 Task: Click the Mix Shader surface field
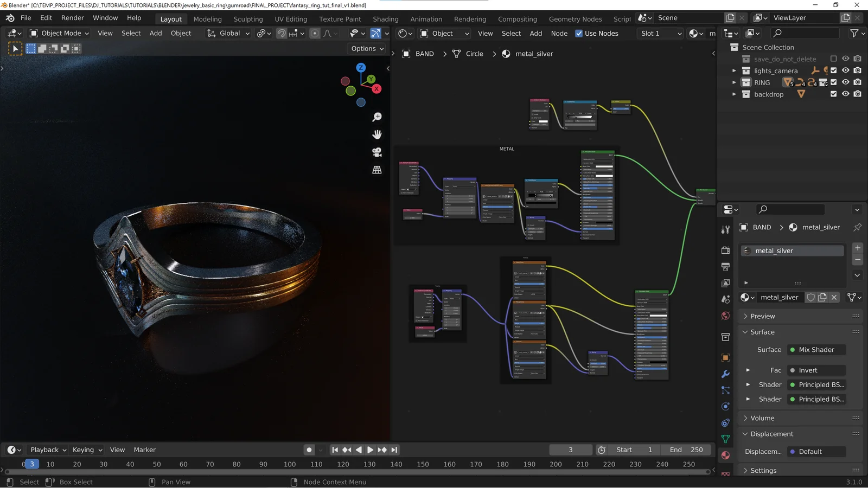[x=816, y=349]
